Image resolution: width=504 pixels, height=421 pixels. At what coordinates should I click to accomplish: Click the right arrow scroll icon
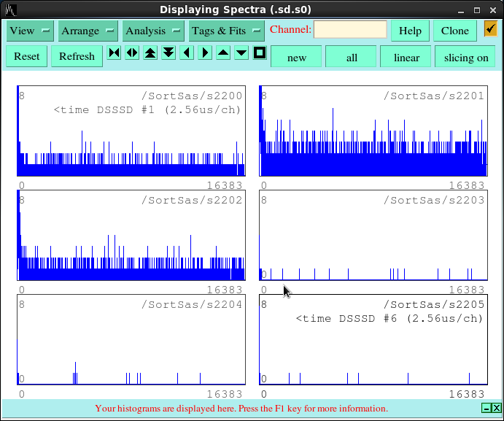click(205, 53)
